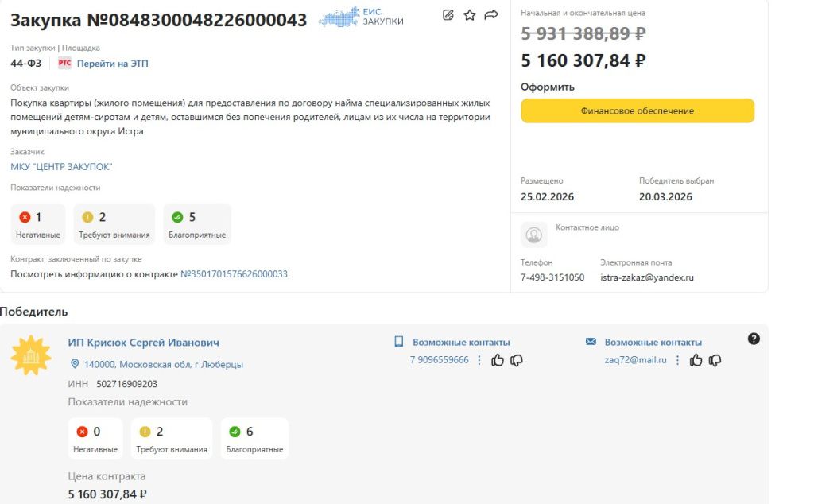Screen dimensions: 814x504
Task: Open help via the question mark icon
Action: coord(753,339)
